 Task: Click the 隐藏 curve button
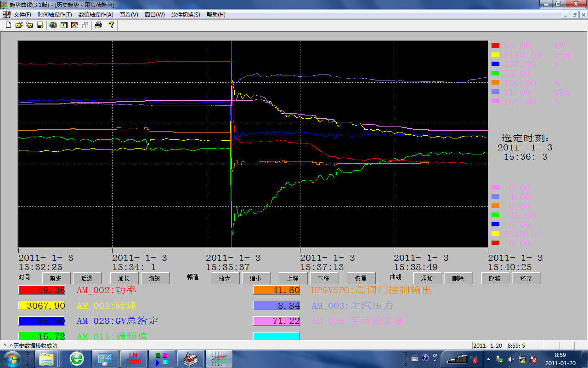(495, 278)
